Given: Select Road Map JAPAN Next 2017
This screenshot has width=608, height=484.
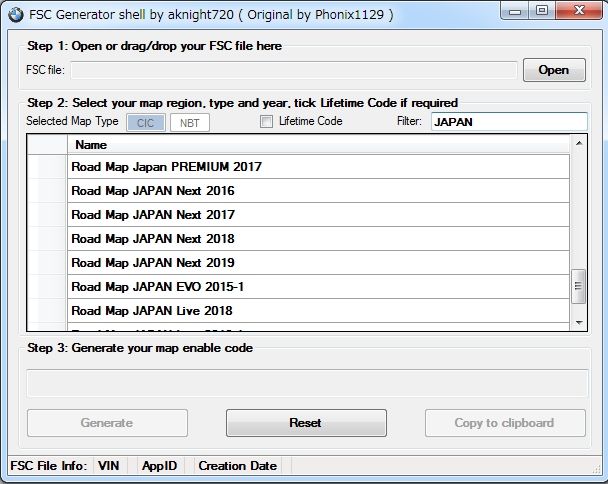Looking at the screenshot, I should [318, 215].
